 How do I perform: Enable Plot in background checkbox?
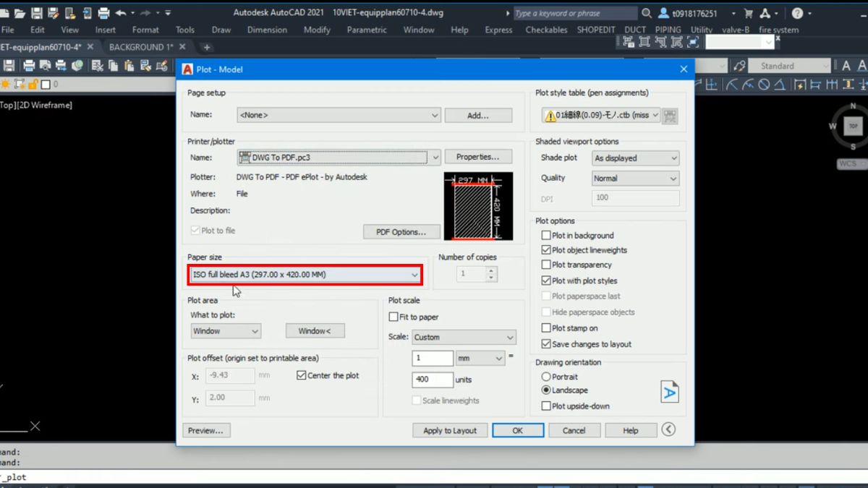click(546, 236)
